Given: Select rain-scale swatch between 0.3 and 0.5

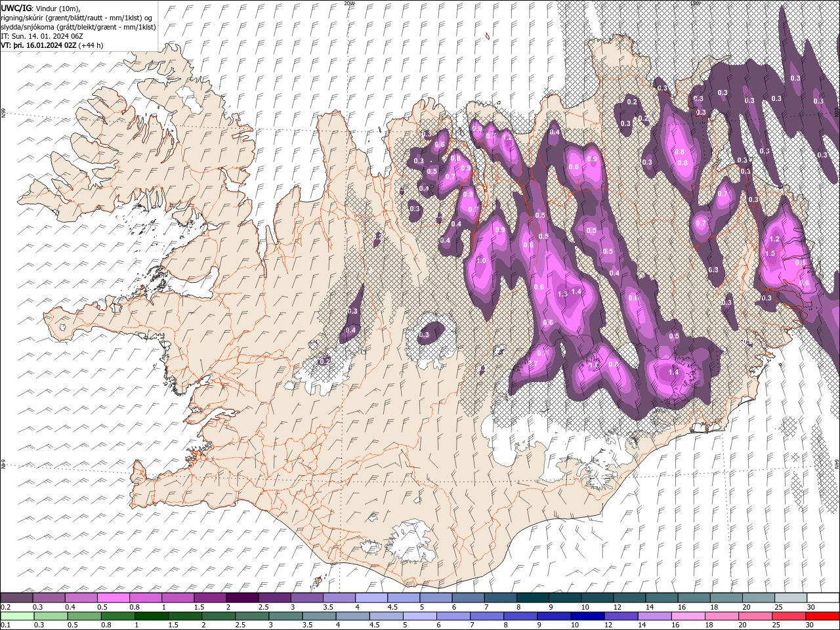Looking at the screenshot, I should click(51, 616).
